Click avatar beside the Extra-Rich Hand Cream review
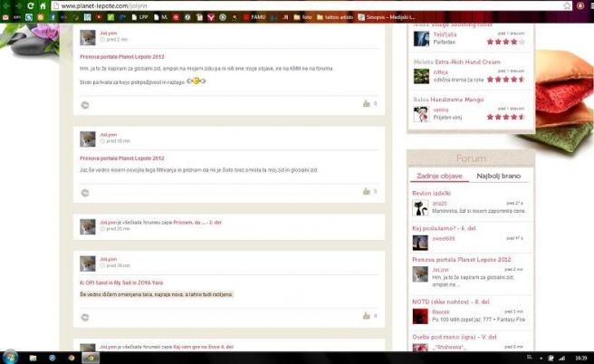The width and height of the screenshot is (594, 364). (x=421, y=76)
